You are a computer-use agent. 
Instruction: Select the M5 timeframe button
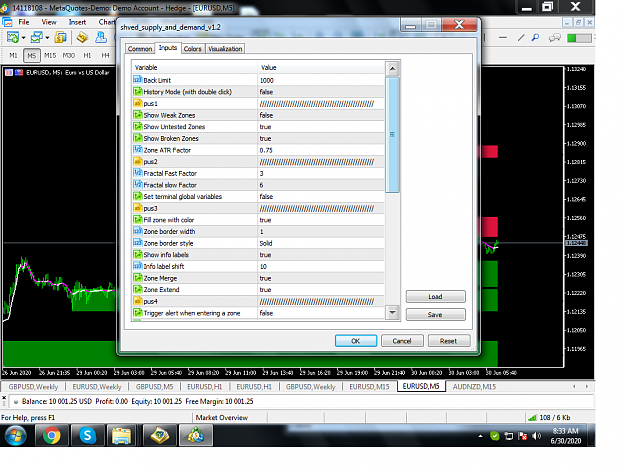coord(31,55)
